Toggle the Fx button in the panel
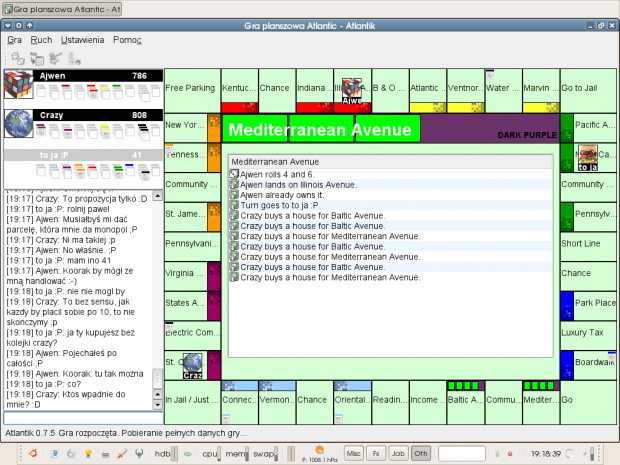The height and width of the screenshot is (465, 620). click(x=376, y=453)
